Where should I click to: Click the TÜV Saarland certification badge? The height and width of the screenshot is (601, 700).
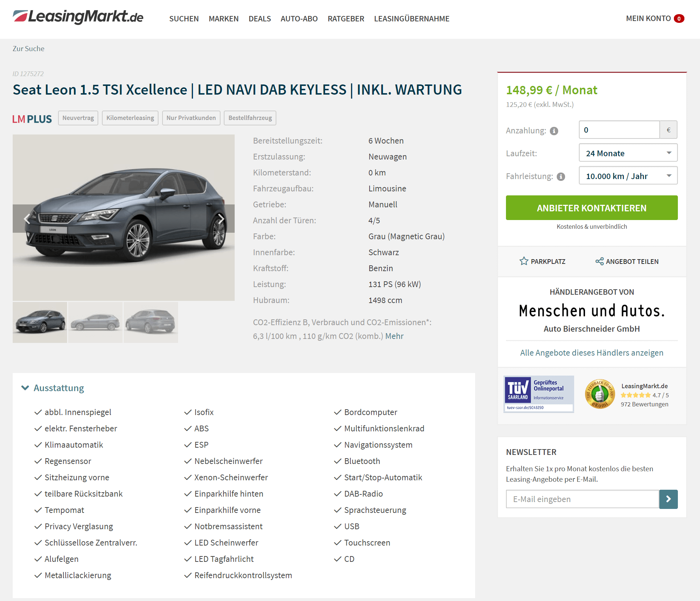(x=539, y=394)
